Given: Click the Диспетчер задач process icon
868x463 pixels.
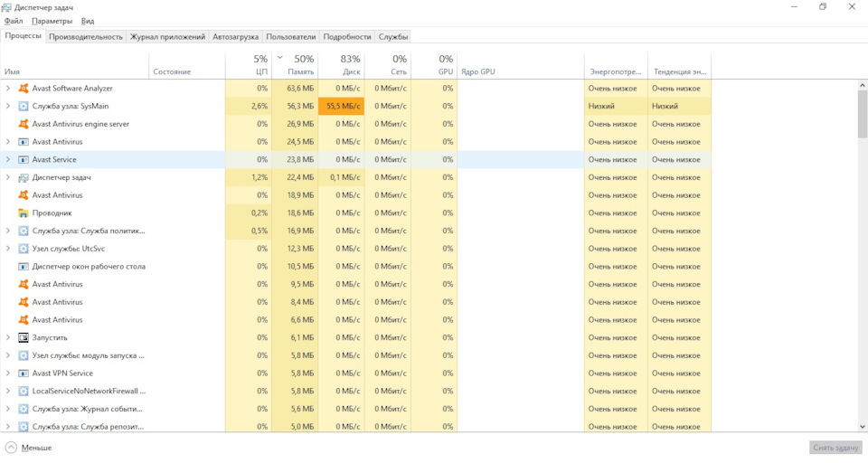Looking at the screenshot, I should coord(24,177).
